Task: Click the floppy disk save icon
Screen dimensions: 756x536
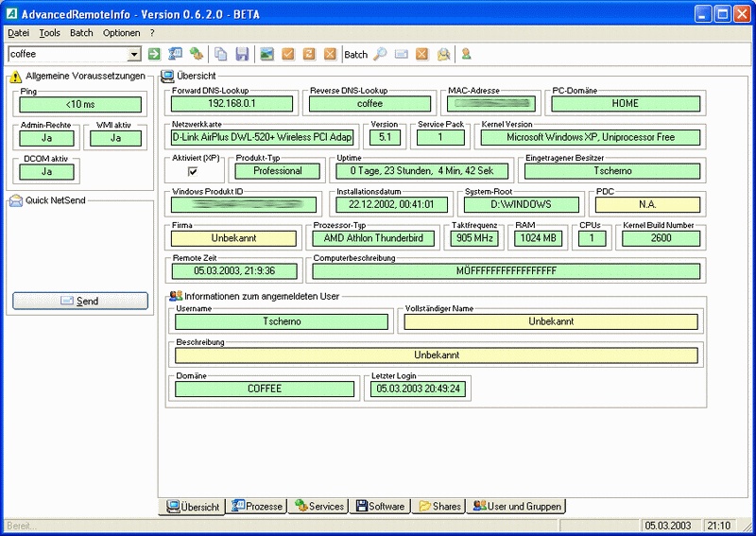Action: (242, 54)
